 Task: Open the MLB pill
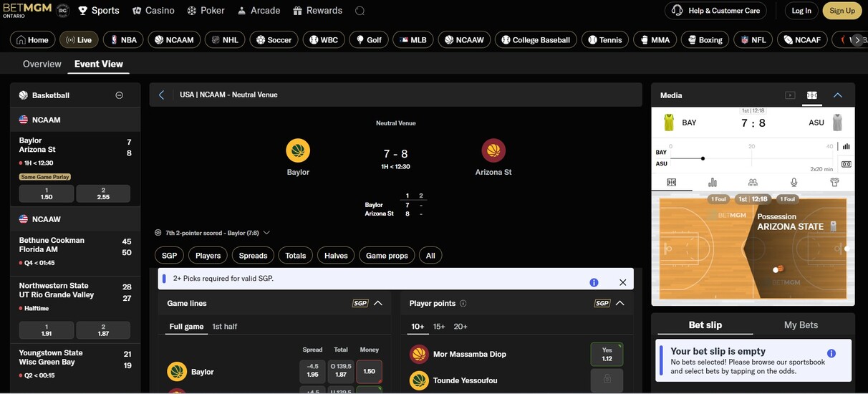(413, 40)
